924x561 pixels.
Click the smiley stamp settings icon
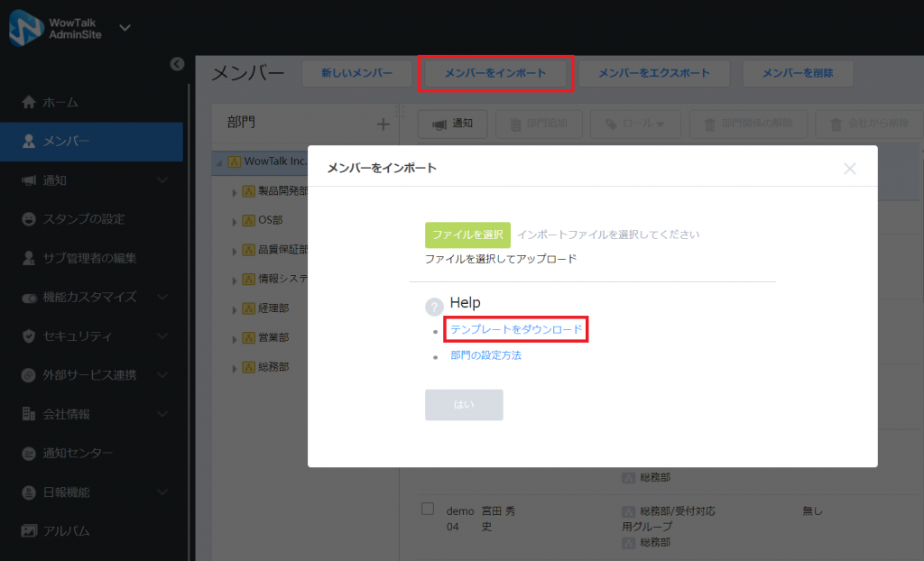(28, 219)
